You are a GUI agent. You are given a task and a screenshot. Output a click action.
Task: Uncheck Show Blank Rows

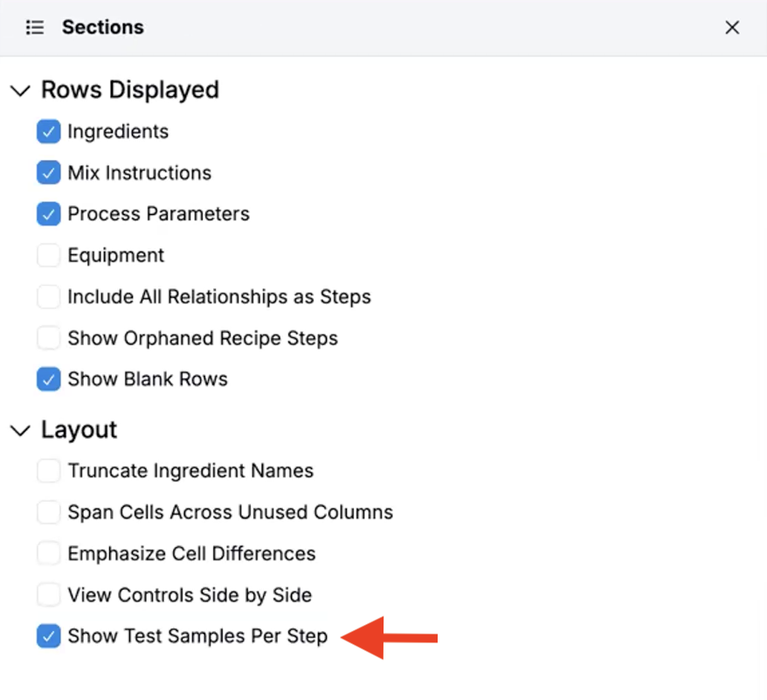click(x=49, y=379)
